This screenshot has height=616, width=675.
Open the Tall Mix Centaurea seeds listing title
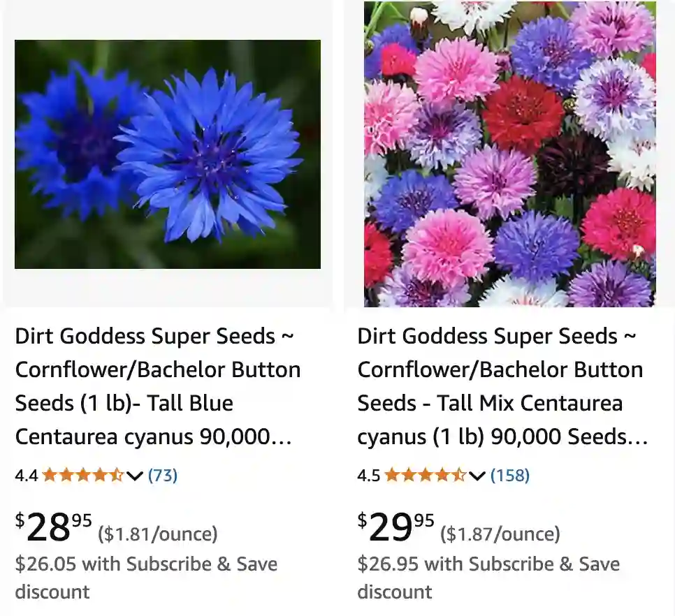click(500, 386)
